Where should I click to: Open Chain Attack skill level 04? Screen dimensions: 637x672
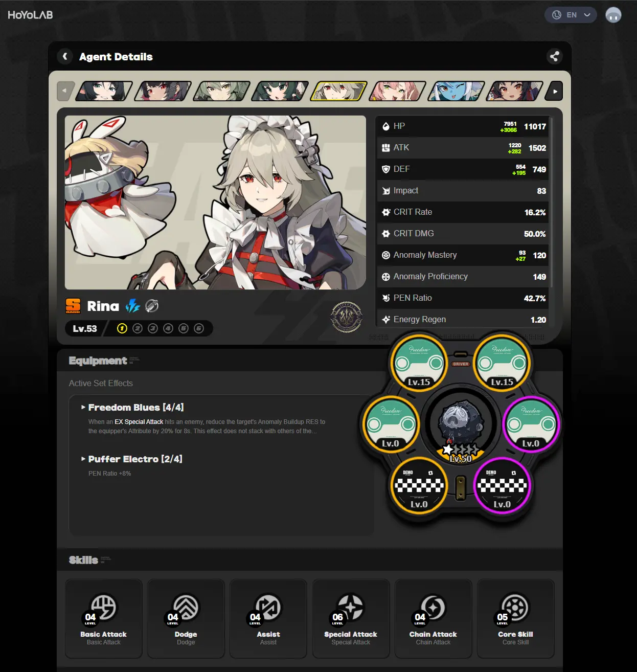(x=433, y=618)
